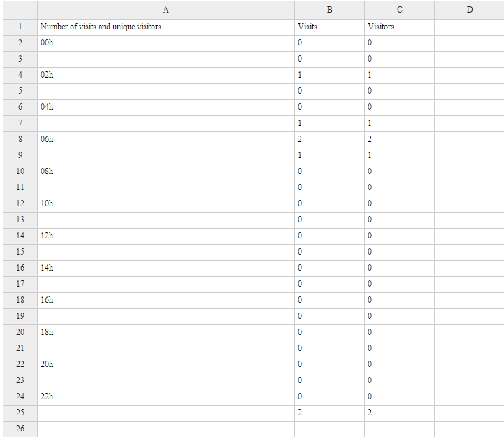Click the 'Visitors' header cell

click(400, 27)
